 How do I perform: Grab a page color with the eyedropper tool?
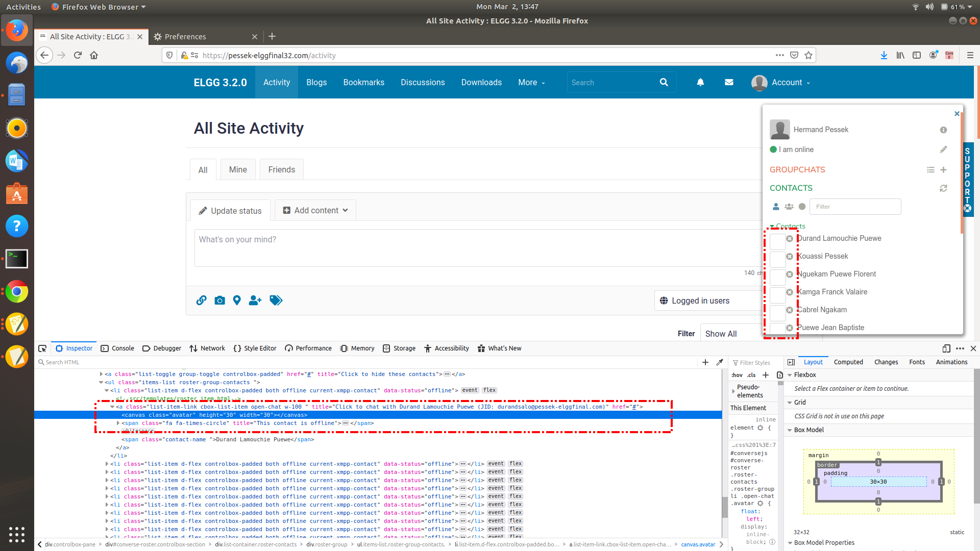(720, 362)
